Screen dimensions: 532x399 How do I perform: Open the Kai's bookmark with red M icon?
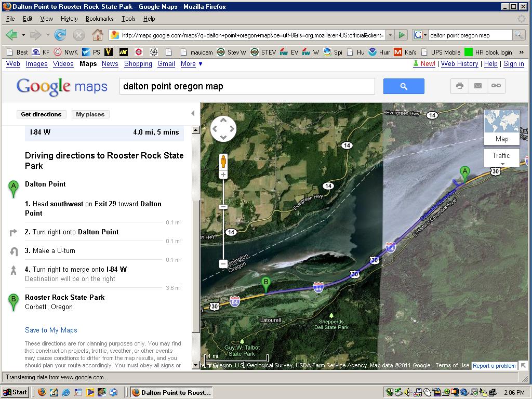[x=405, y=52]
